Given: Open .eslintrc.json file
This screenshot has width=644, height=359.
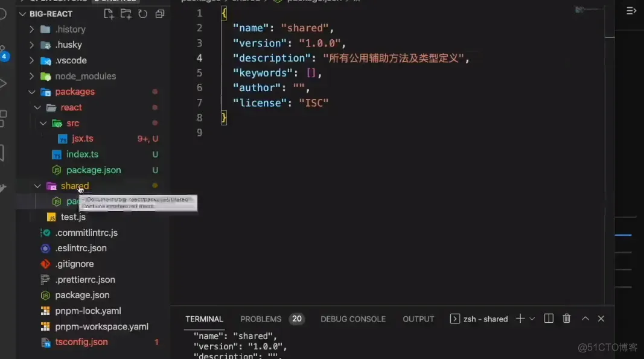Looking at the screenshot, I should click(x=81, y=248).
